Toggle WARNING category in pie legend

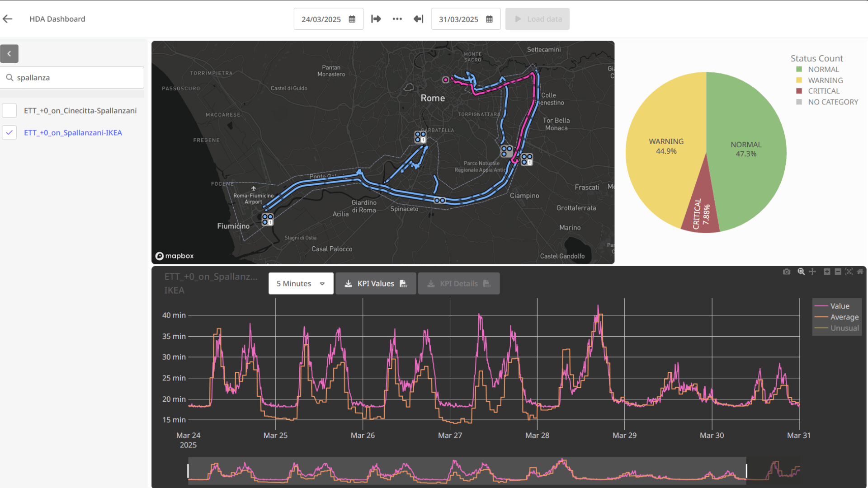825,80
